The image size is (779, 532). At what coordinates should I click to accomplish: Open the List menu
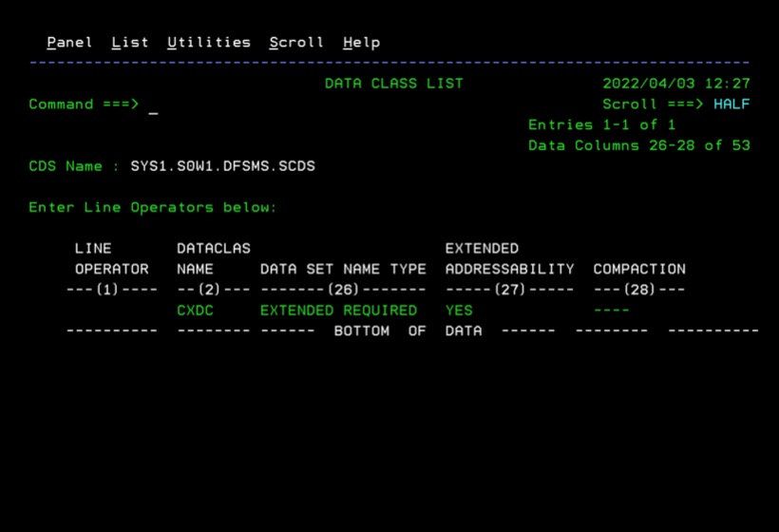[130, 43]
